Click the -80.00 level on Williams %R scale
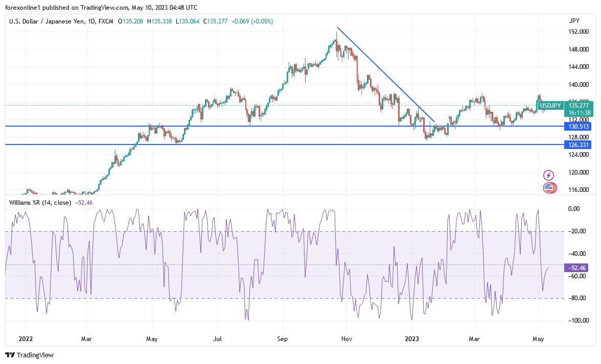 coord(576,298)
